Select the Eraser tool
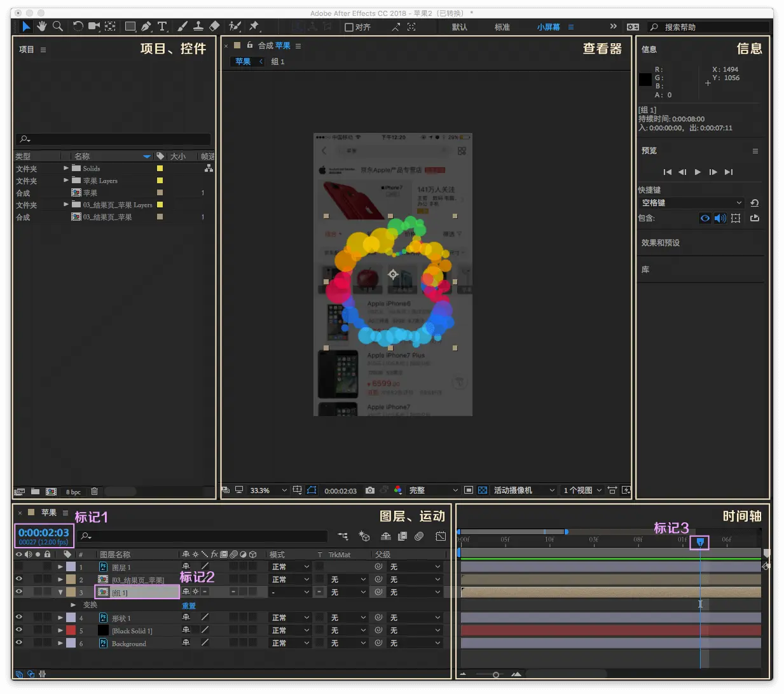This screenshot has width=784, height=694. (214, 26)
